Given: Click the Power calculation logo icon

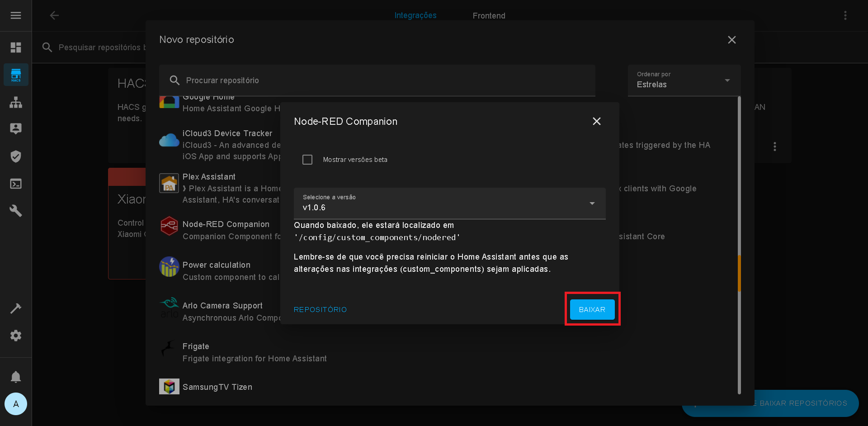Looking at the screenshot, I should 169,267.
